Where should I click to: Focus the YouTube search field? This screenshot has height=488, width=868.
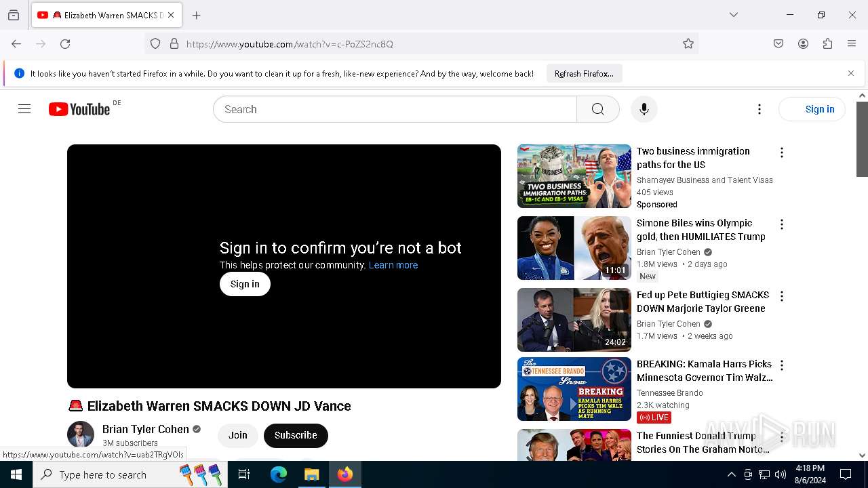click(x=395, y=109)
